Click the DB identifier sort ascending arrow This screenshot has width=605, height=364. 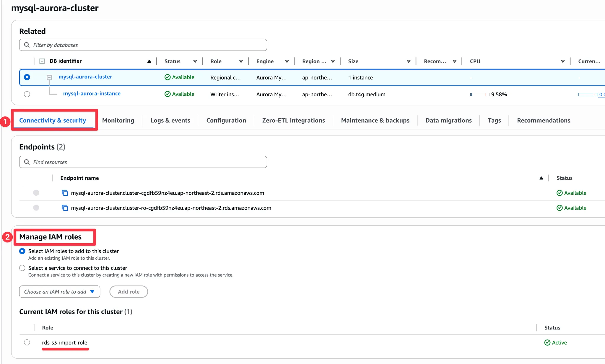(149, 61)
